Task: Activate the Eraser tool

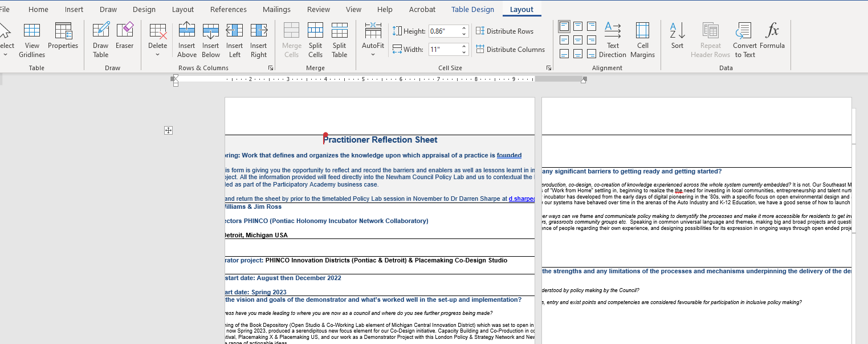Action: click(124, 36)
